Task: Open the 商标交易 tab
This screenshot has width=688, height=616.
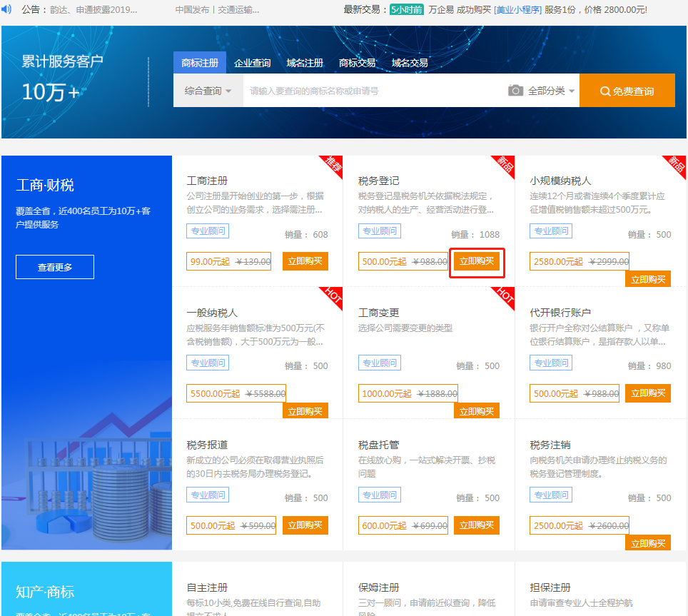Action: (x=357, y=63)
